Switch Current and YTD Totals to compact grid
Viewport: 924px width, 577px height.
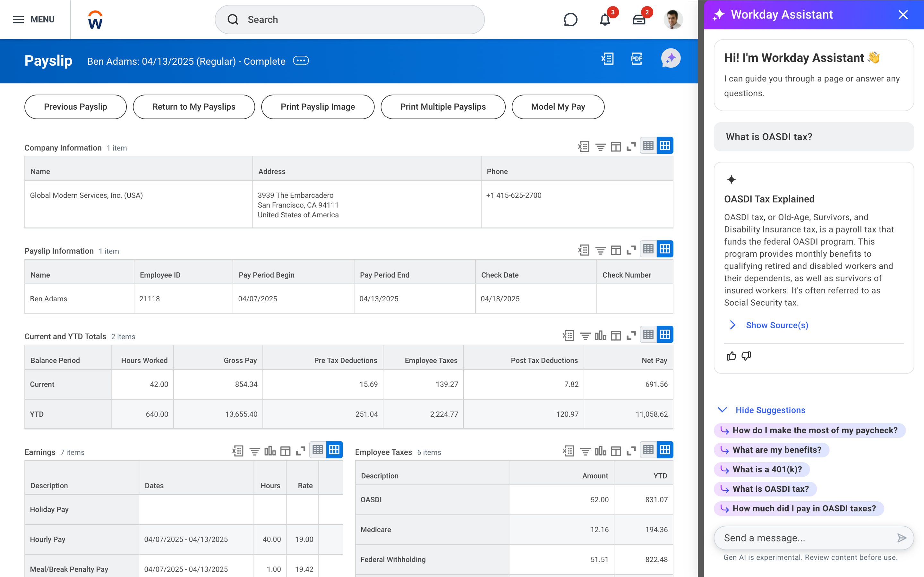coord(648,335)
